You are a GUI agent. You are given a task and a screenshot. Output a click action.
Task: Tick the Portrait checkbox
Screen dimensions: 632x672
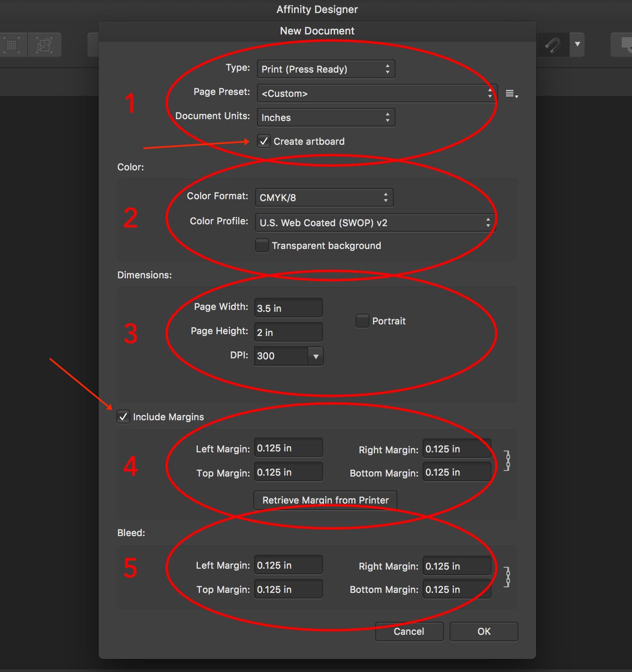[363, 321]
